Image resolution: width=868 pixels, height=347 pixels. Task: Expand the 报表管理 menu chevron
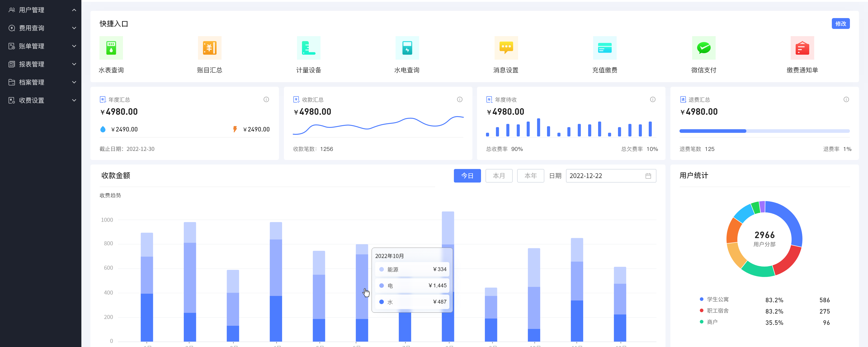(x=74, y=64)
